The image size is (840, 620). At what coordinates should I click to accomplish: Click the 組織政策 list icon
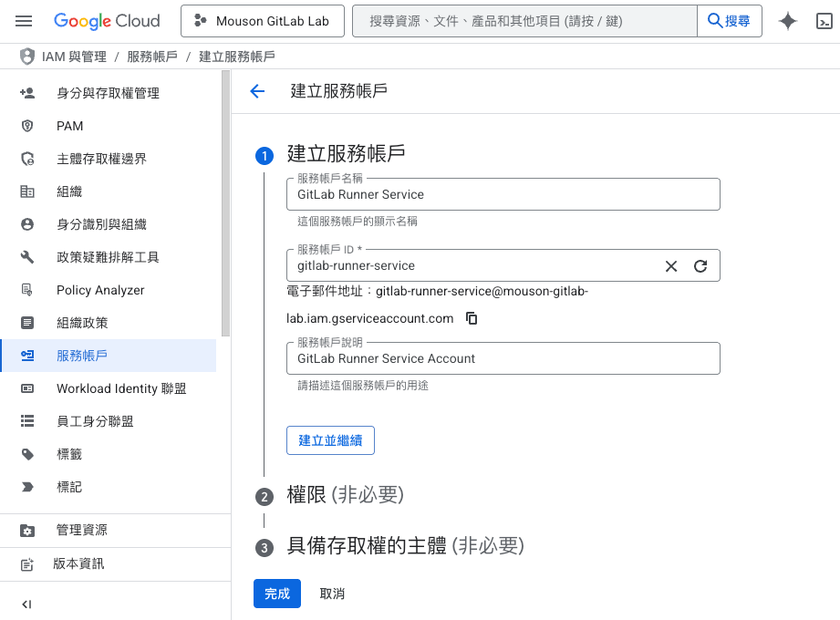pyautogui.click(x=27, y=323)
